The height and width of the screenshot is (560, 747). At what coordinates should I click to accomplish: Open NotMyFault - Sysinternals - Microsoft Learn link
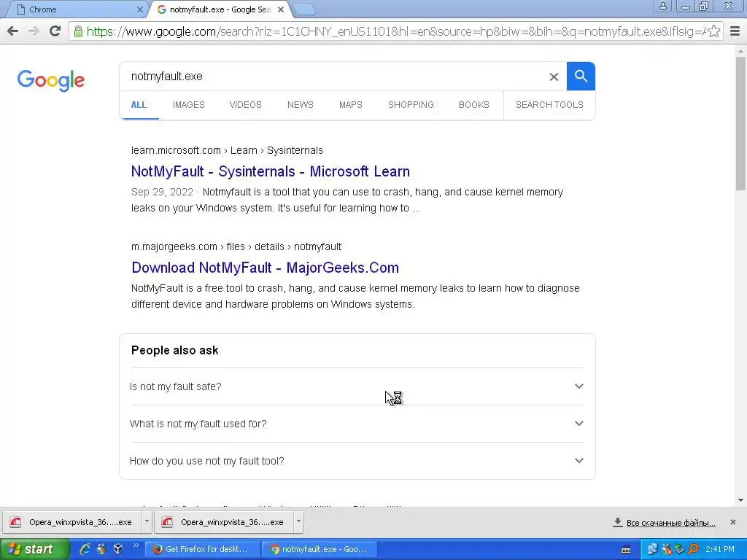click(271, 171)
